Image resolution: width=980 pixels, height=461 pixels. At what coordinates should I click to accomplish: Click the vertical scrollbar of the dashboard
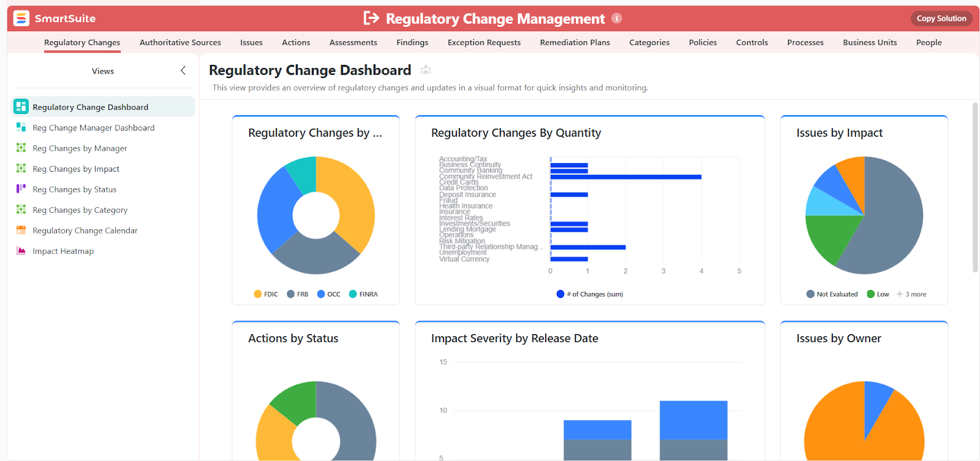976,187
